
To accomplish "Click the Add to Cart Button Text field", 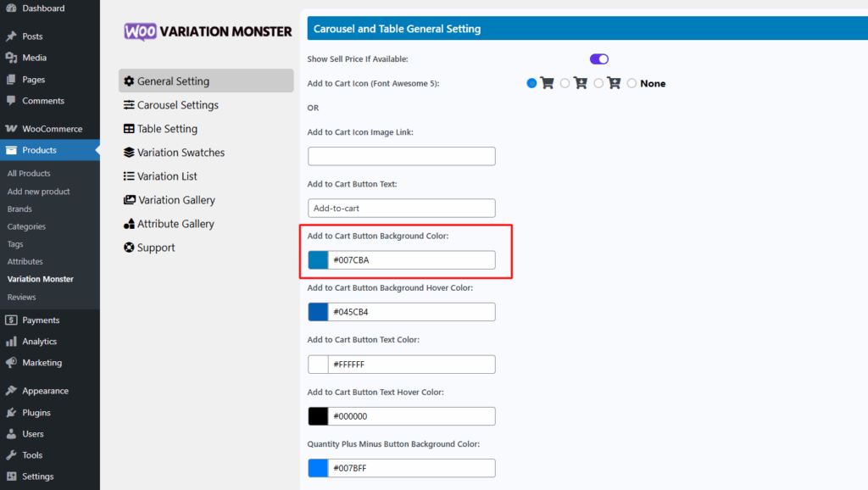I will [x=401, y=209].
